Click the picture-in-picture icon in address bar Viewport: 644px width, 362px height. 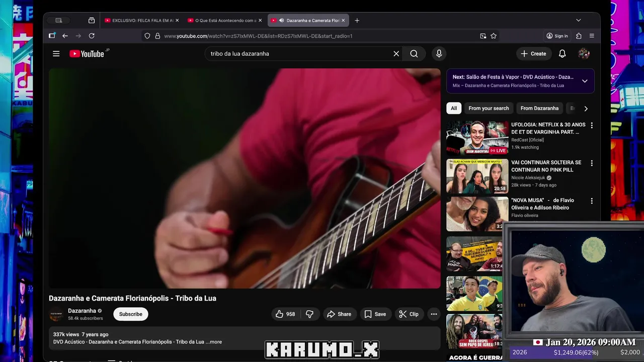click(483, 36)
